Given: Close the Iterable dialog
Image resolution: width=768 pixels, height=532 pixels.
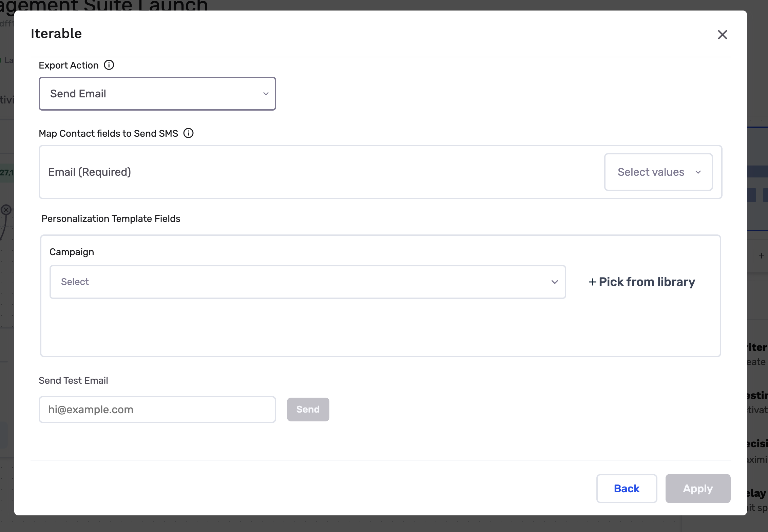Looking at the screenshot, I should tap(722, 34).
